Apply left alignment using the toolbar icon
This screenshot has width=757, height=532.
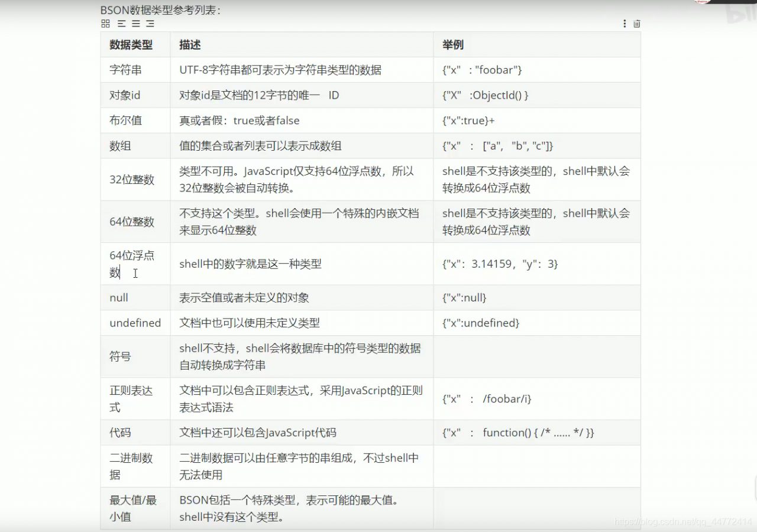click(122, 24)
